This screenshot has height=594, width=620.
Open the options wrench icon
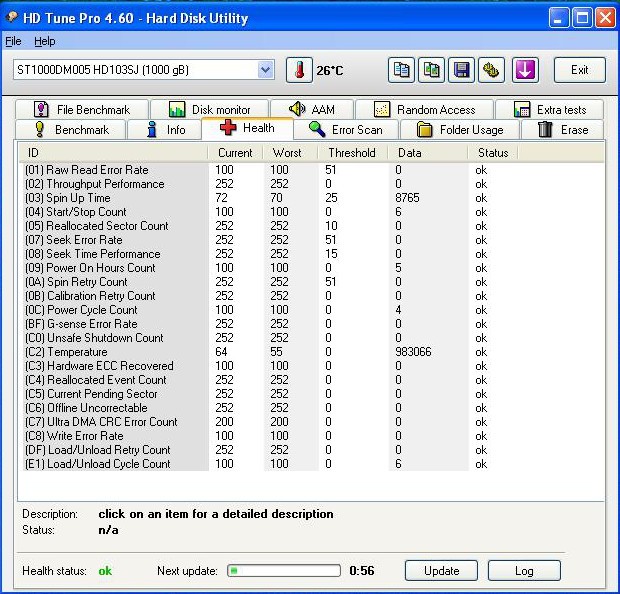click(x=491, y=70)
